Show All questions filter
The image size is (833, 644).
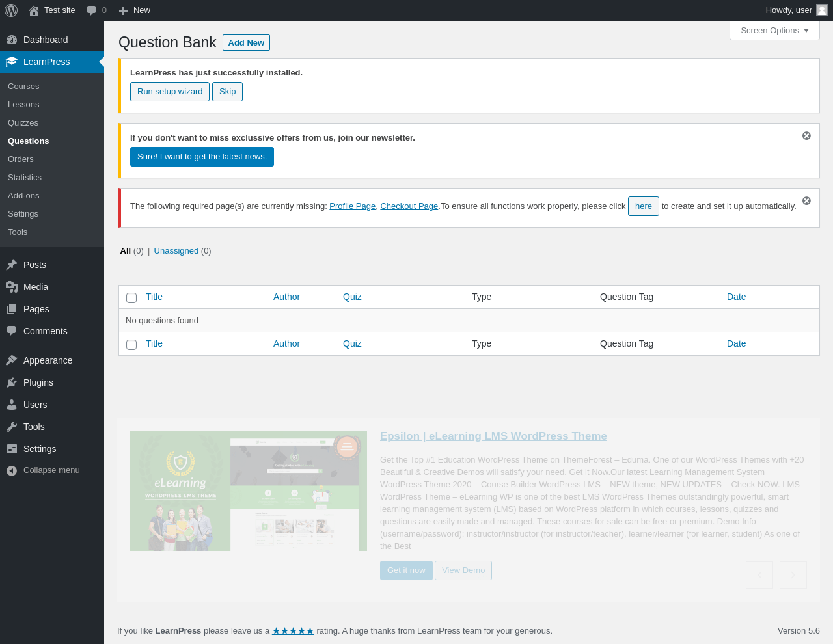[x=126, y=251]
